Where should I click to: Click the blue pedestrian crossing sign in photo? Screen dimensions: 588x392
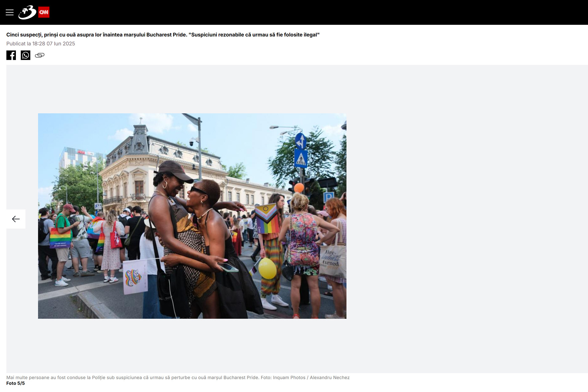tap(301, 158)
